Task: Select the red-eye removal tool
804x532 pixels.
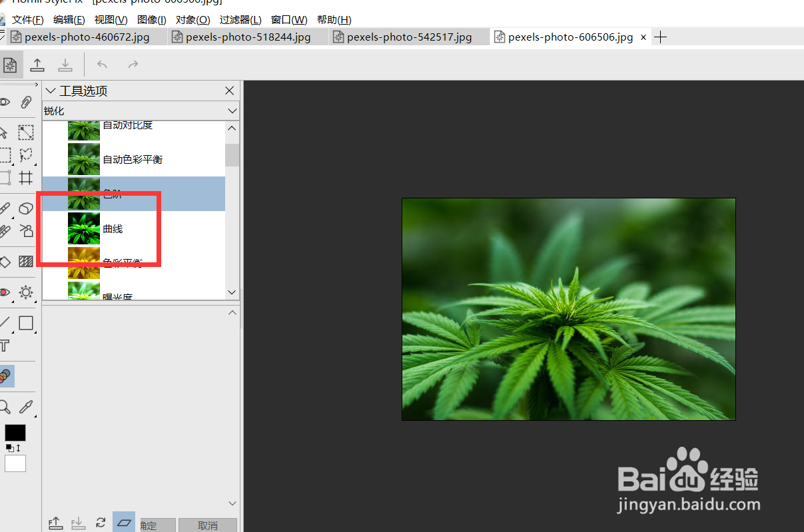Action: (5, 292)
